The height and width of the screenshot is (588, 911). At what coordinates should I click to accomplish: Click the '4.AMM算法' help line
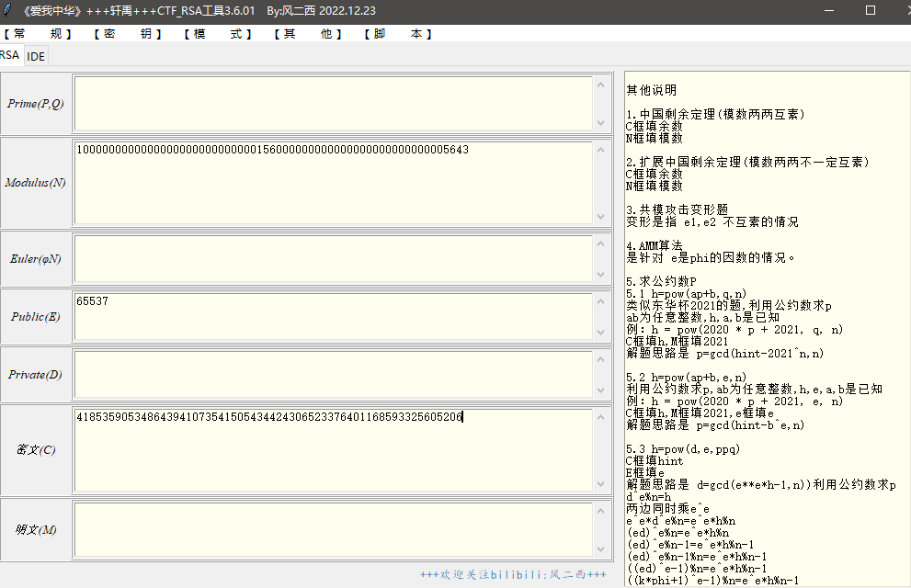click(x=655, y=245)
